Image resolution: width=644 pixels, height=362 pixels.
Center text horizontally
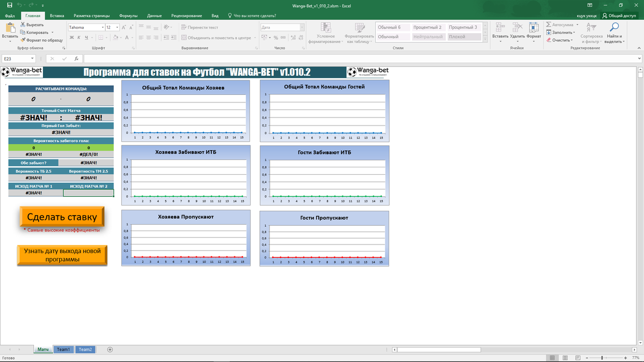pyautogui.click(x=149, y=38)
